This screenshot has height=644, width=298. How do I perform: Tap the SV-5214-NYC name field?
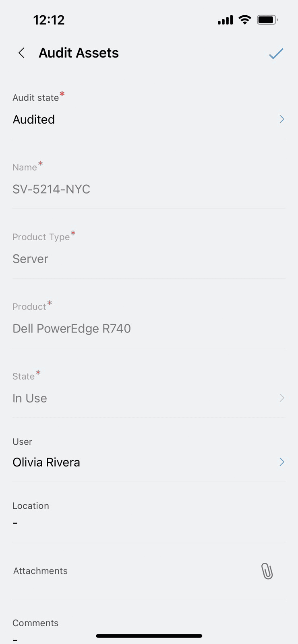click(x=52, y=189)
